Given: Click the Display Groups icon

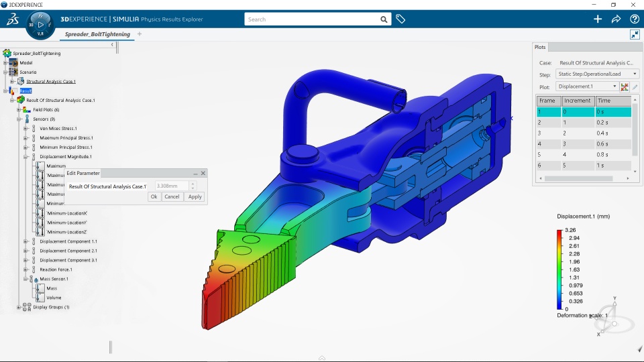Looking at the screenshot, I should 27,307.
